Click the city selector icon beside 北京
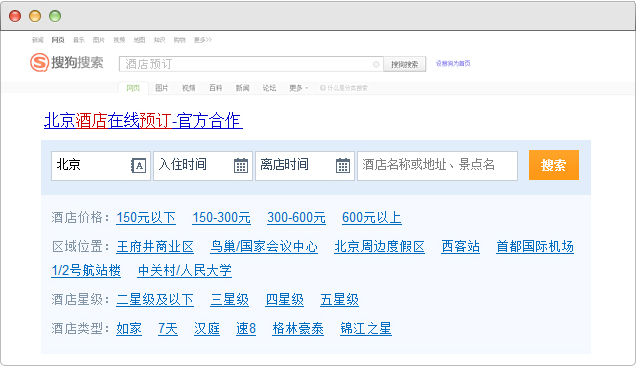 (138, 165)
